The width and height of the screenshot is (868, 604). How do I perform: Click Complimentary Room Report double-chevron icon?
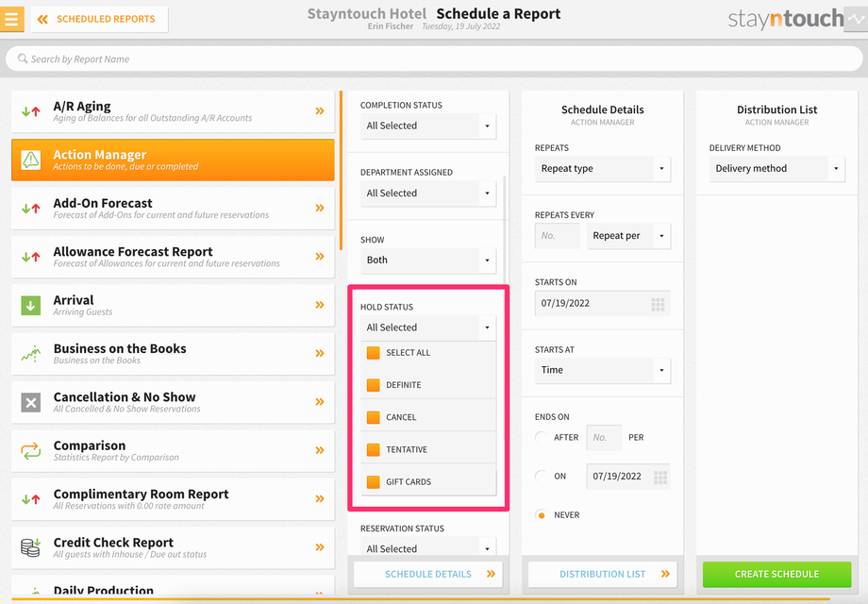(320, 499)
